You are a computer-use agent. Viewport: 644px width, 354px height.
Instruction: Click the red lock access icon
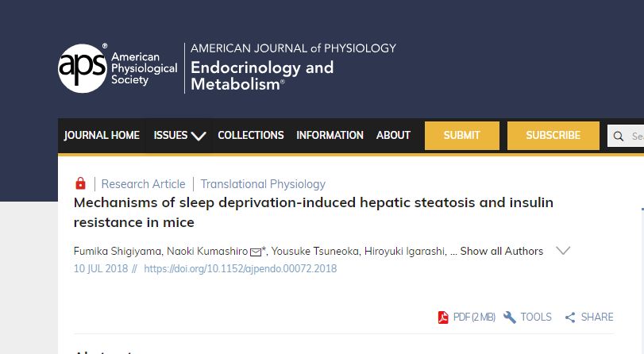tap(80, 183)
